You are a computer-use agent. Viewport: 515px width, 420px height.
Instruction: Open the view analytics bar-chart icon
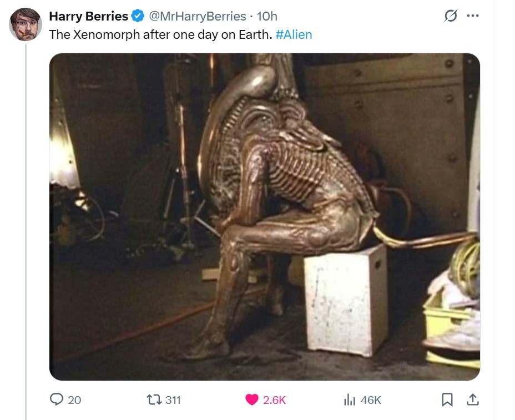(350, 399)
